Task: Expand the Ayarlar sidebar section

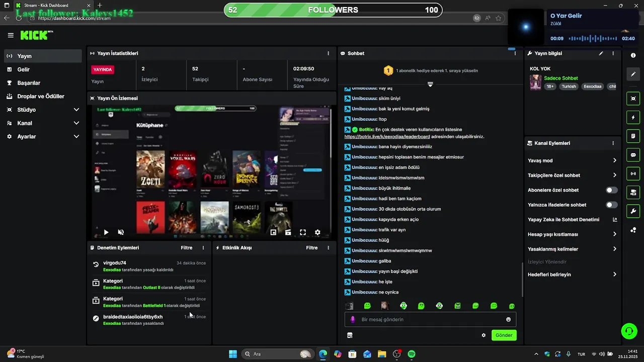Action: tap(43, 136)
